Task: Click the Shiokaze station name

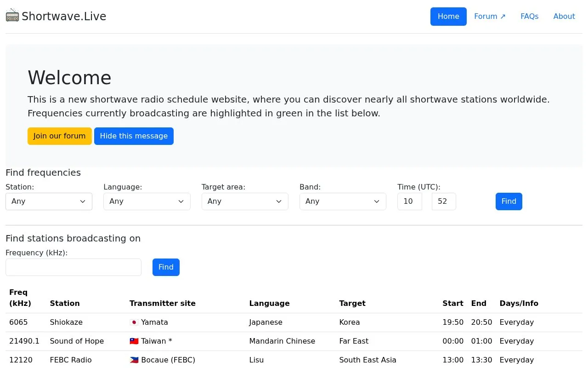Action: coord(66,322)
